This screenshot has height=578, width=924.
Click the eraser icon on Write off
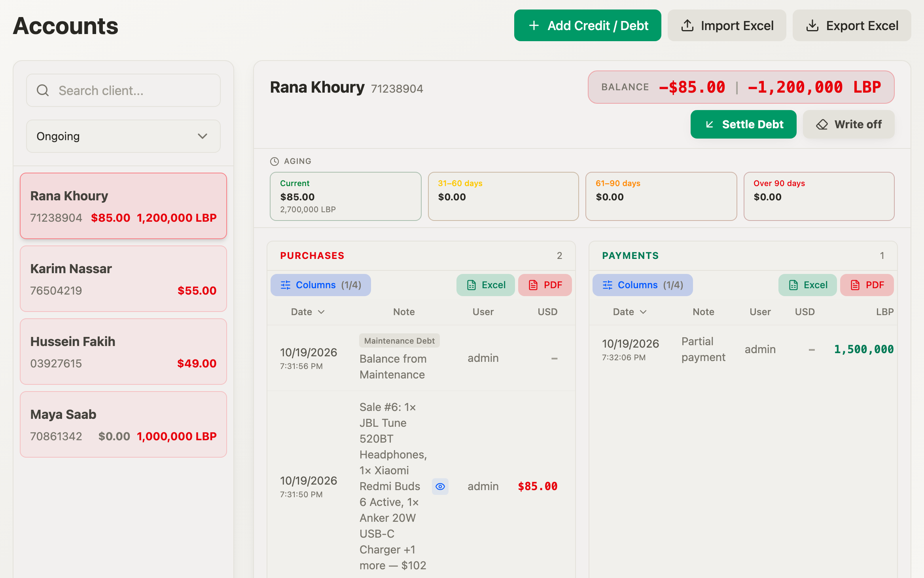click(x=822, y=124)
